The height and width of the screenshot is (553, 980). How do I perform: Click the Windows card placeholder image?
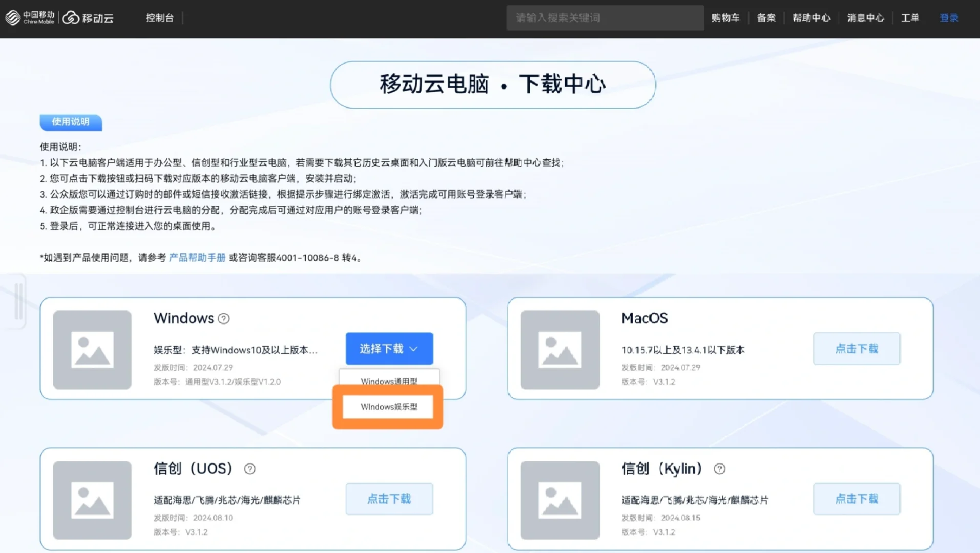click(92, 351)
